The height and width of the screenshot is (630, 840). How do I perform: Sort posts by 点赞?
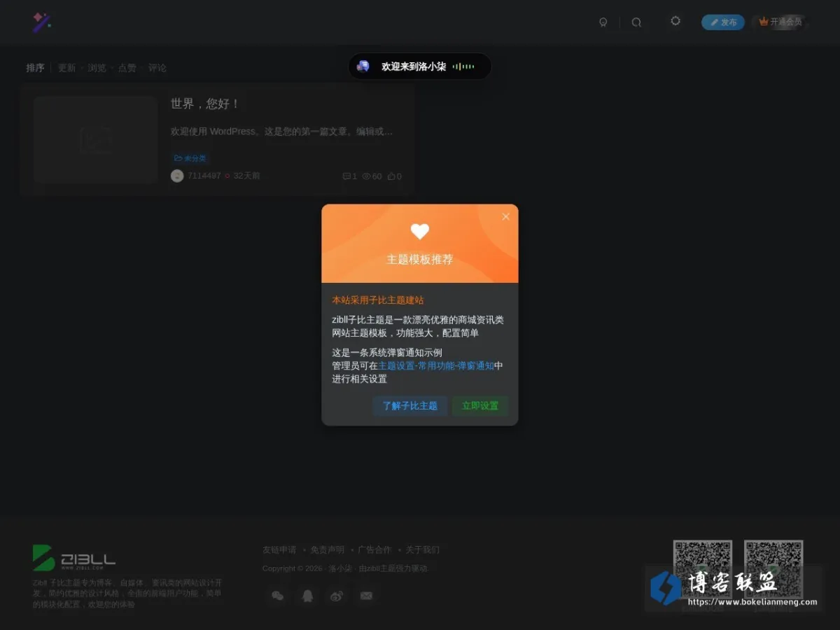pyautogui.click(x=127, y=68)
